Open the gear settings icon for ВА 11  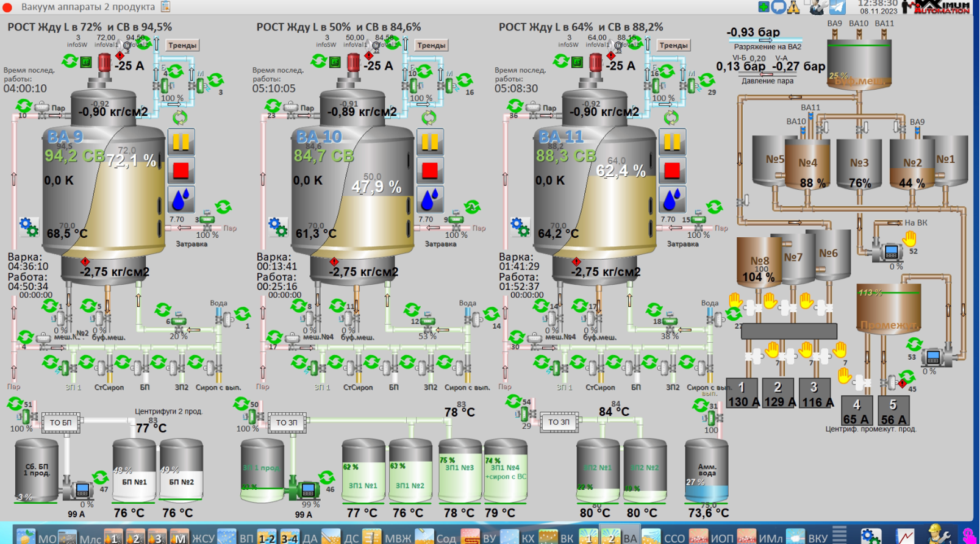520,227
